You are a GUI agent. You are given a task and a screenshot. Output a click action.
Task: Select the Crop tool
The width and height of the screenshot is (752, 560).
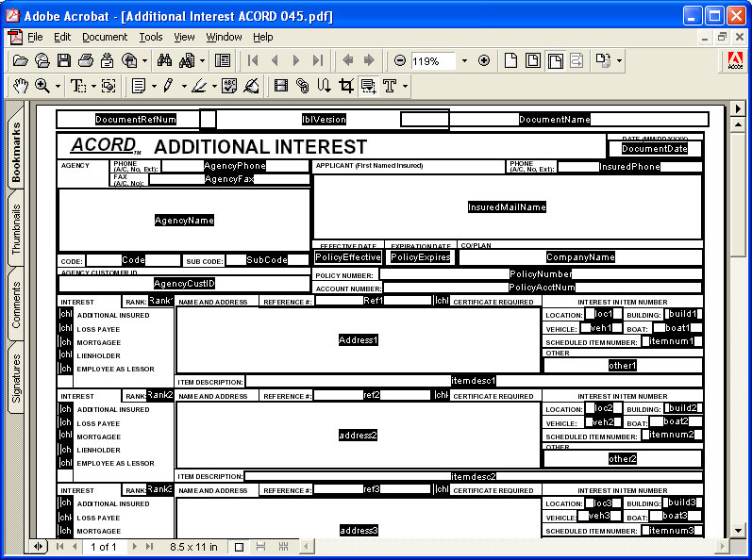point(345,86)
